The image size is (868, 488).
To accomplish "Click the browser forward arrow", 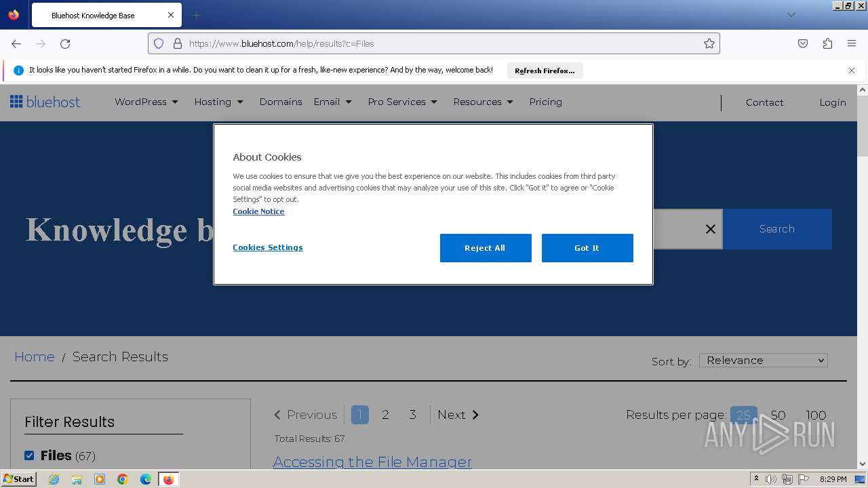I will click(41, 43).
